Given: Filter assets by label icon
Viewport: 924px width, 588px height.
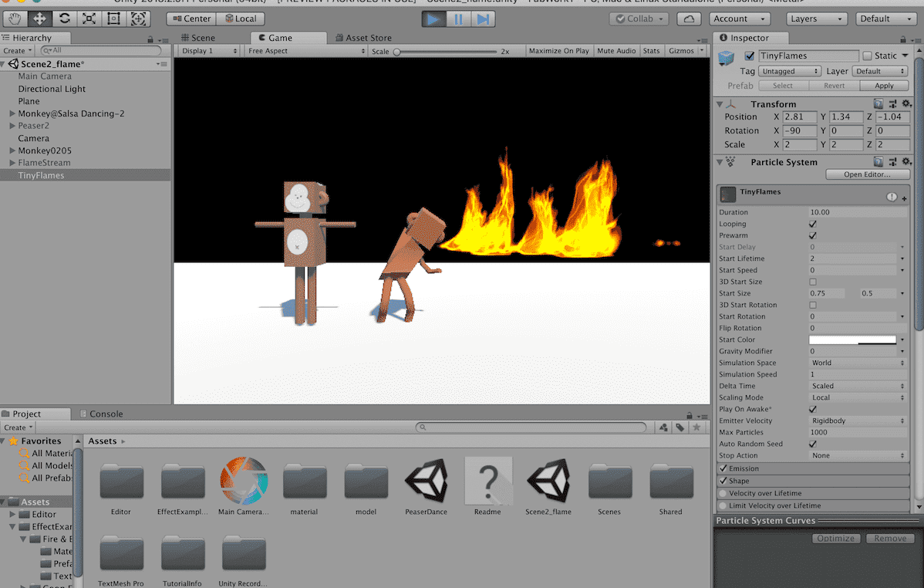Looking at the screenshot, I should tap(680, 427).
